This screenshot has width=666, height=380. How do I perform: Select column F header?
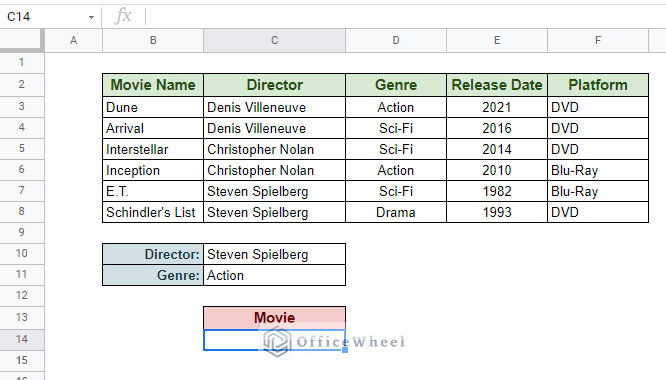(598, 41)
